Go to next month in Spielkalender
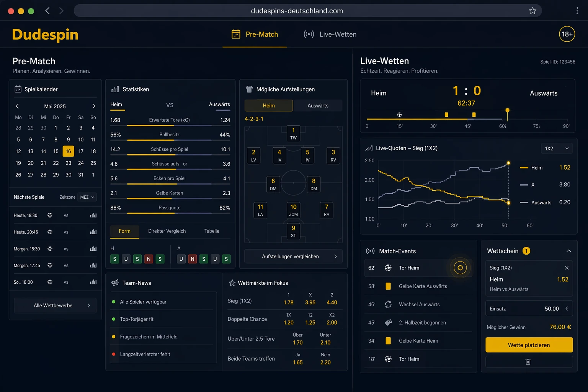Screen dimensions: 588x392 coord(94,106)
